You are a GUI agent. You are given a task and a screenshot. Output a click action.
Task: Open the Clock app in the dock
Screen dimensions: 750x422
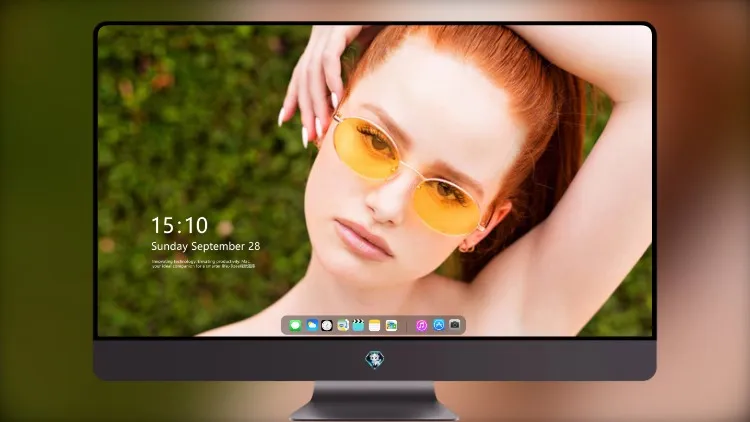[327, 326]
